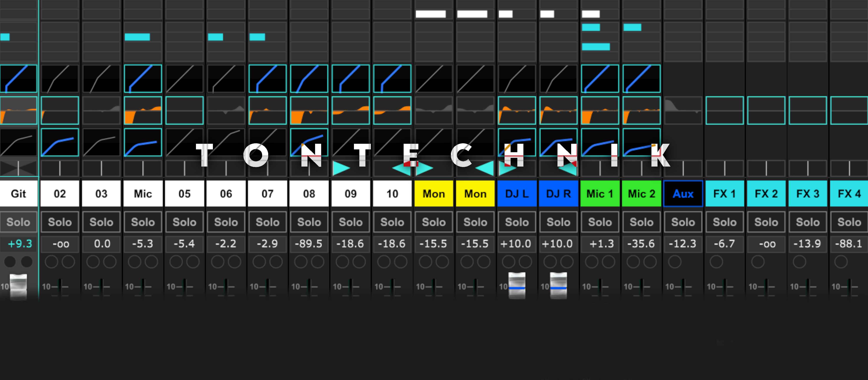This screenshot has height=380, width=868.
Task: Click the indicator circle on Aux channel
Action: 675,262
